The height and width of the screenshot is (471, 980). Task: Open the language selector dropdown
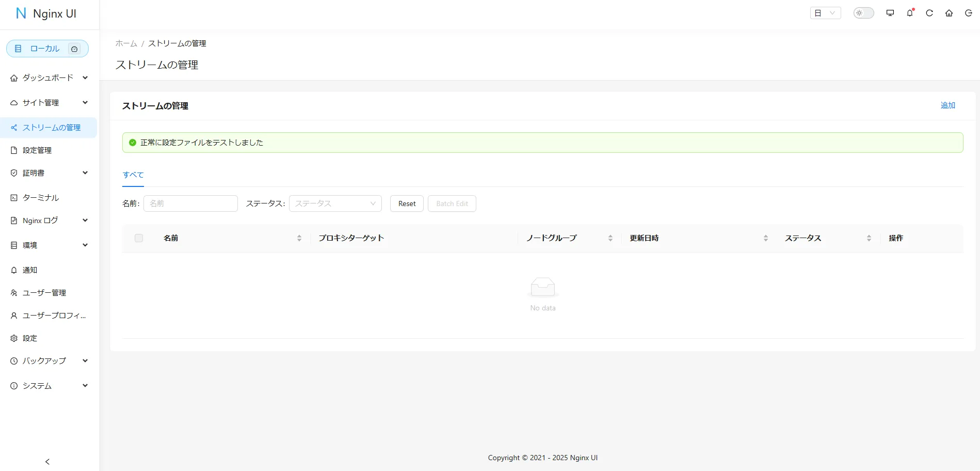(825, 13)
